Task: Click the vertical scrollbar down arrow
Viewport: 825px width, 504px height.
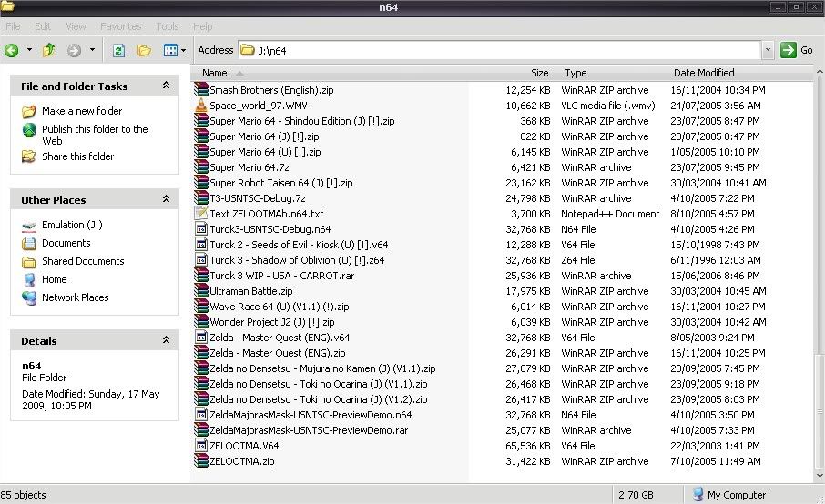Action: (820, 476)
